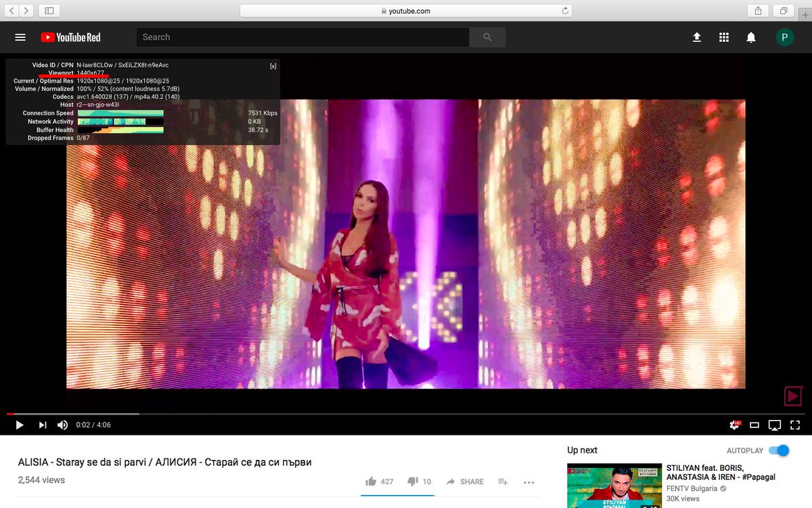Toggle theater mode rectangle icon
The image size is (812, 508).
pos(754,425)
